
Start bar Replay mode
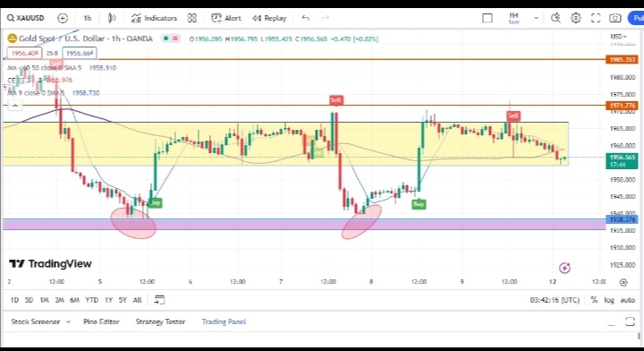click(269, 18)
